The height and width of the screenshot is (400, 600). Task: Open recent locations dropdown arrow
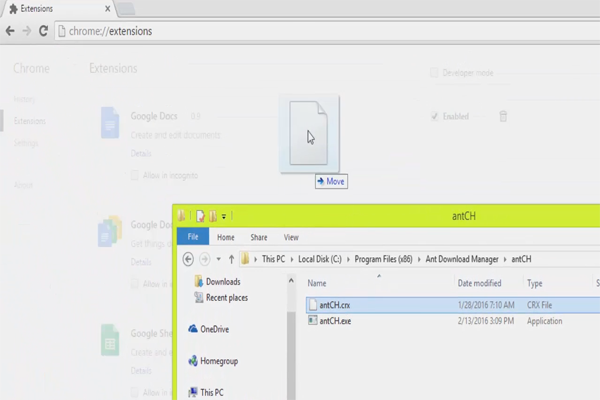pos(218,259)
